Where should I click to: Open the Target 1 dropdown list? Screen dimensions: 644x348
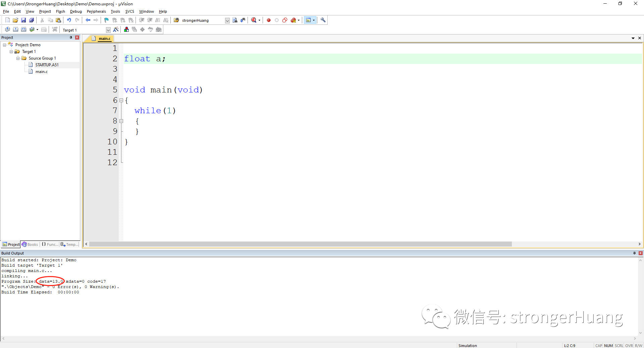point(108,30)
